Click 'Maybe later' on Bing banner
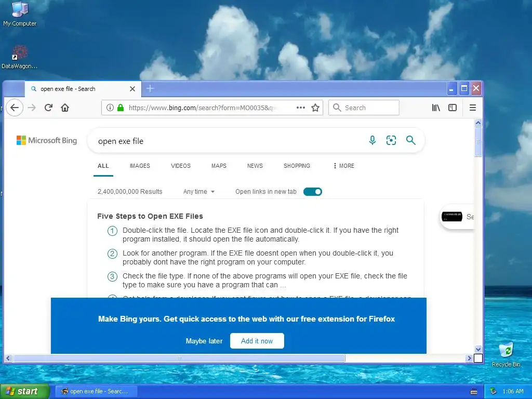 204,341
